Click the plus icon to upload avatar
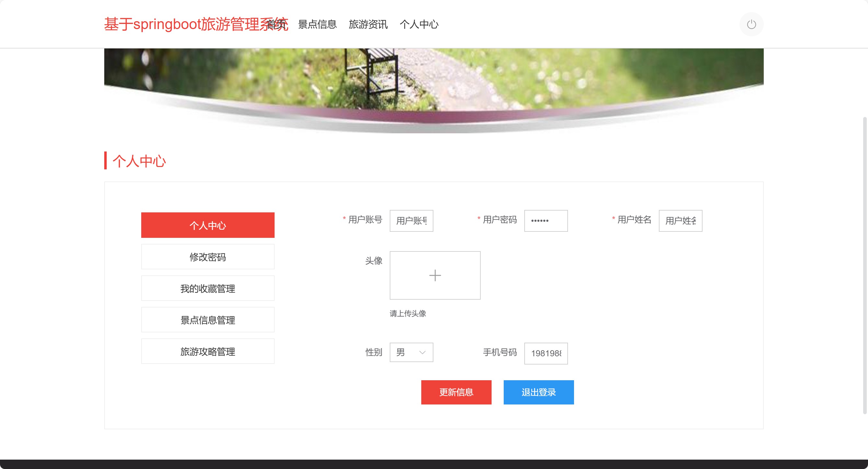 coord(435,275)
